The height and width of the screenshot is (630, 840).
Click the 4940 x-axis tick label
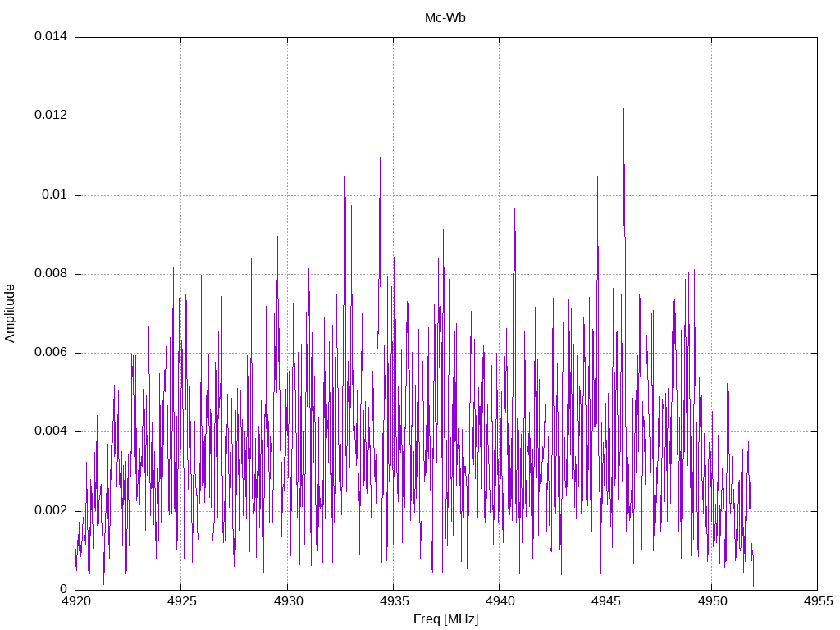click(x=500, y=601)
